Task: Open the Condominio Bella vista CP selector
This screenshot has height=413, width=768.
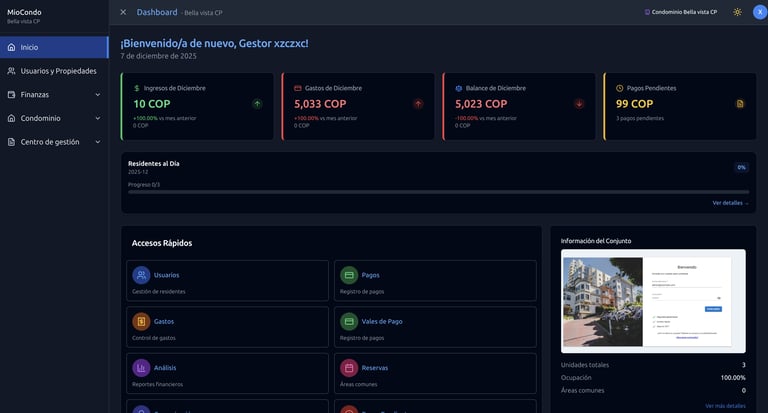Action: [681, 12]
